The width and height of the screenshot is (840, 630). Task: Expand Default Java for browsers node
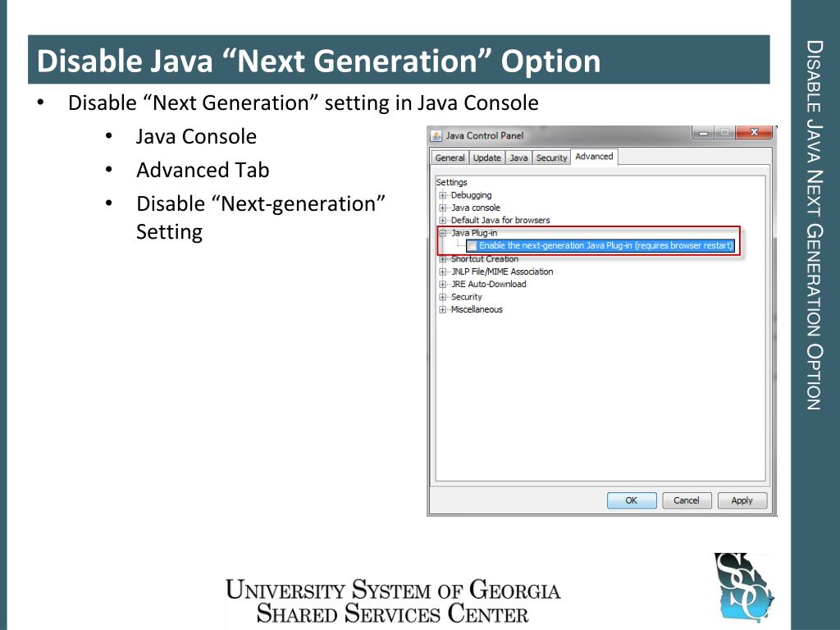[x=442, y=220]
